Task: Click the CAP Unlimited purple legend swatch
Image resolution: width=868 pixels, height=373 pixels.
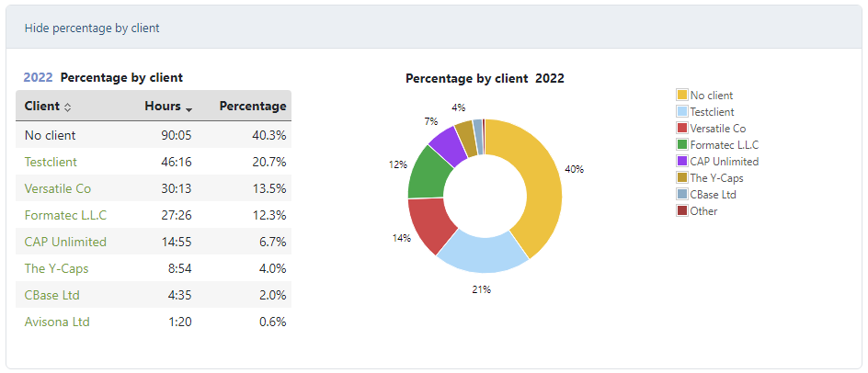Action: (682, 161)
